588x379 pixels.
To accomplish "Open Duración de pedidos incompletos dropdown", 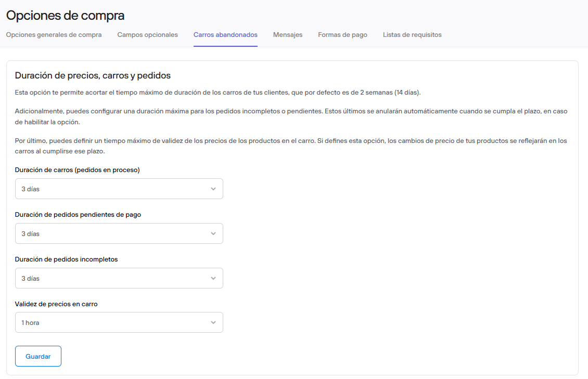I will (x=119, y=278).
